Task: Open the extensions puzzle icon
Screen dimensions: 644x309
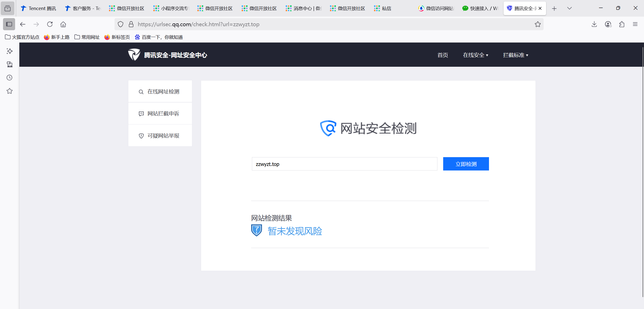Action: click(622, 24)
